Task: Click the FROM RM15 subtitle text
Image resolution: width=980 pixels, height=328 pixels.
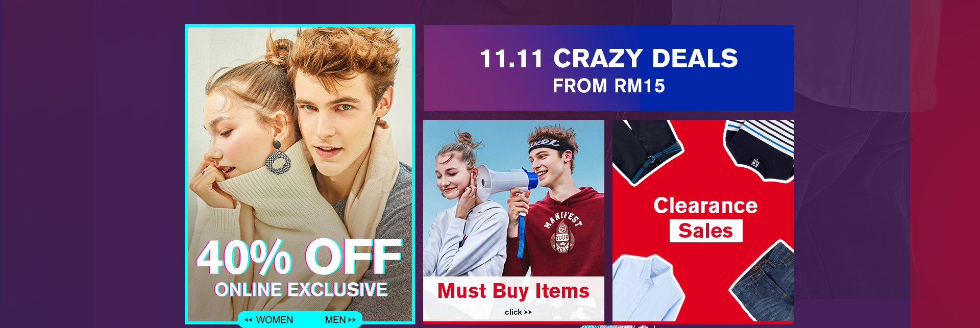Action: (609, 86)
